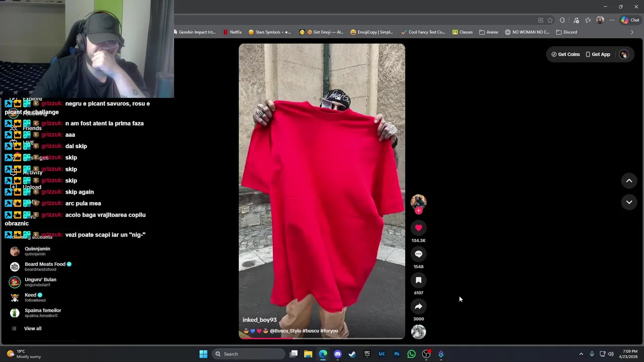Open File Explorer from taskbar
This screenshot has height=362, width=644.
[308, 354]
